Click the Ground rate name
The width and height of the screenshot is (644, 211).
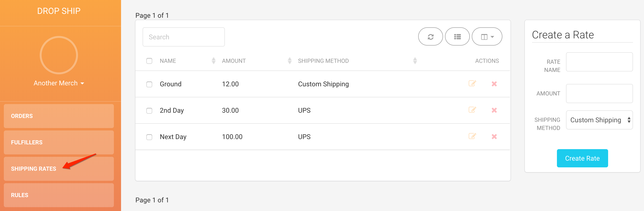tap(171, 84)
